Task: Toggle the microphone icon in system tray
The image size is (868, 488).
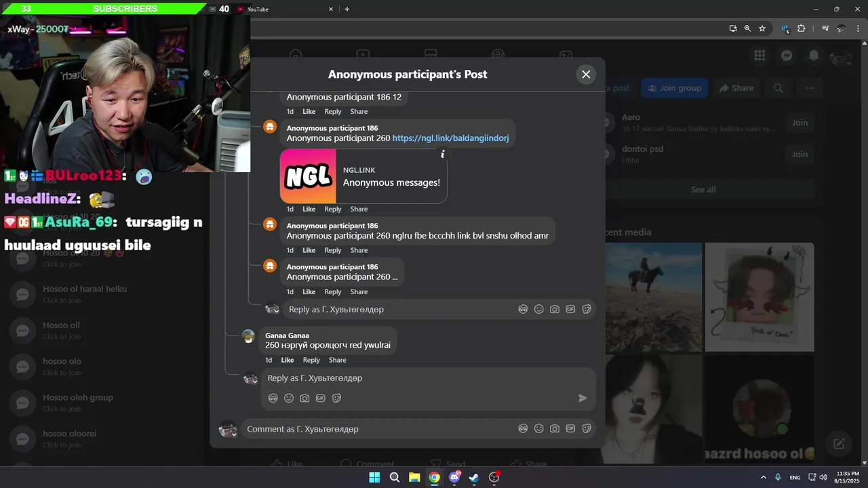Action: coord(778,477)
